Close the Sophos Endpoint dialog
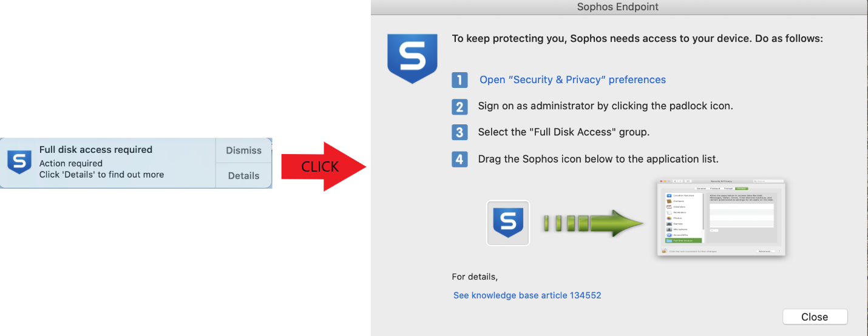Image resolution: width=868 pixels, height=336 pixels. [814, 317]
